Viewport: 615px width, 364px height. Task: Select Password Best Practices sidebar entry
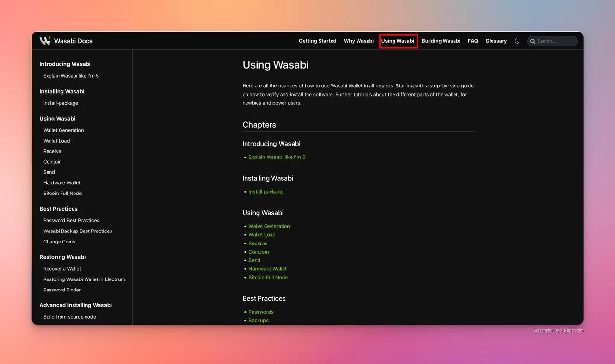click(71, 221)
